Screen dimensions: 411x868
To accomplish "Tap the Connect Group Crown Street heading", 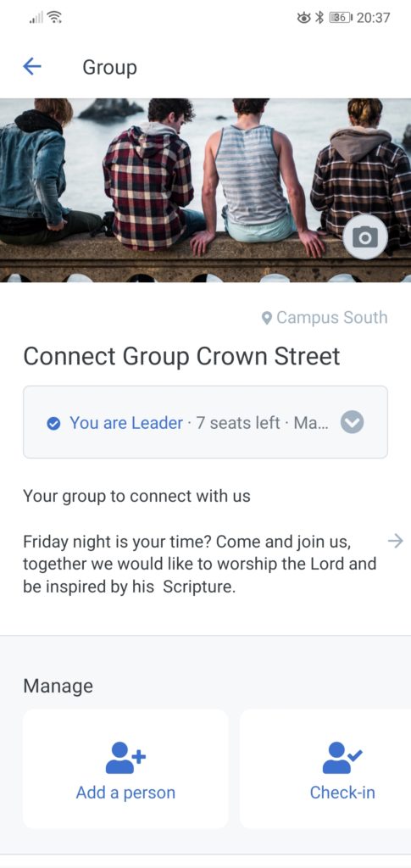I will point(181,357).
